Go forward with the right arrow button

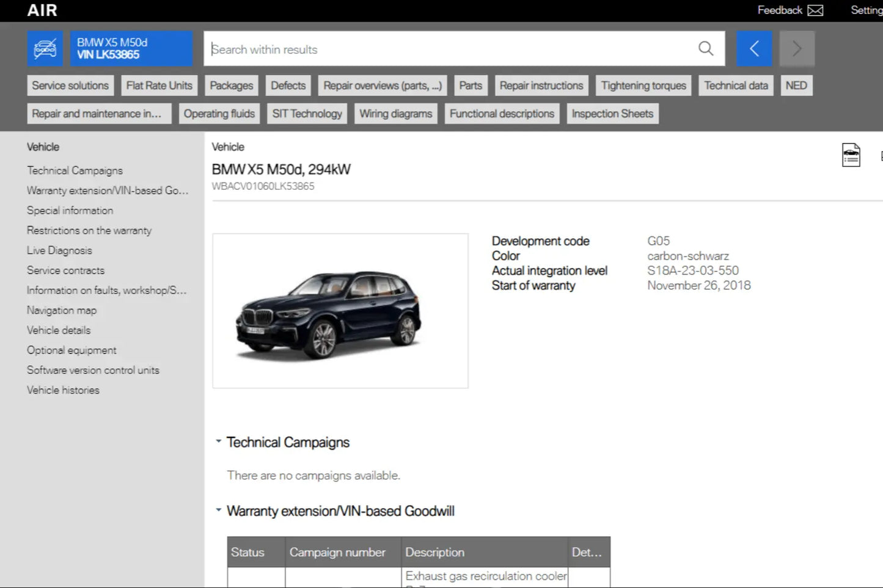[797, 49]
